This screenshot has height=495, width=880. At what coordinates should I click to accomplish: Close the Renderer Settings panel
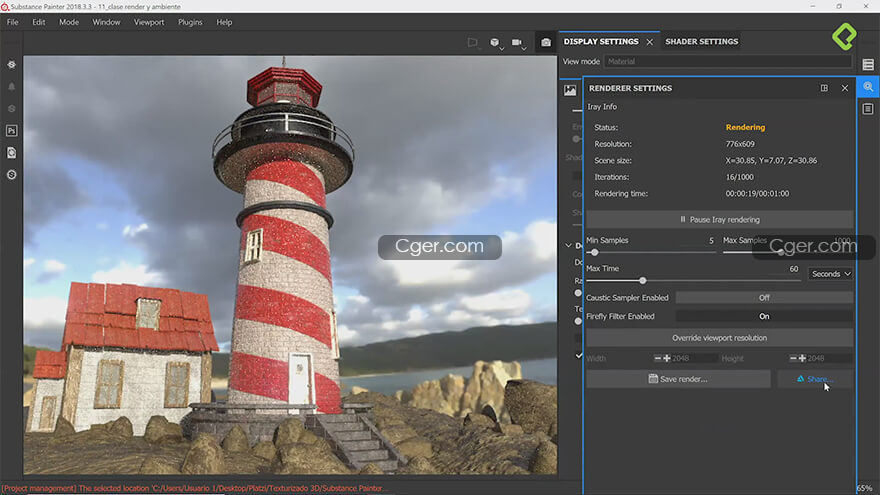click(x=845, y=88)
